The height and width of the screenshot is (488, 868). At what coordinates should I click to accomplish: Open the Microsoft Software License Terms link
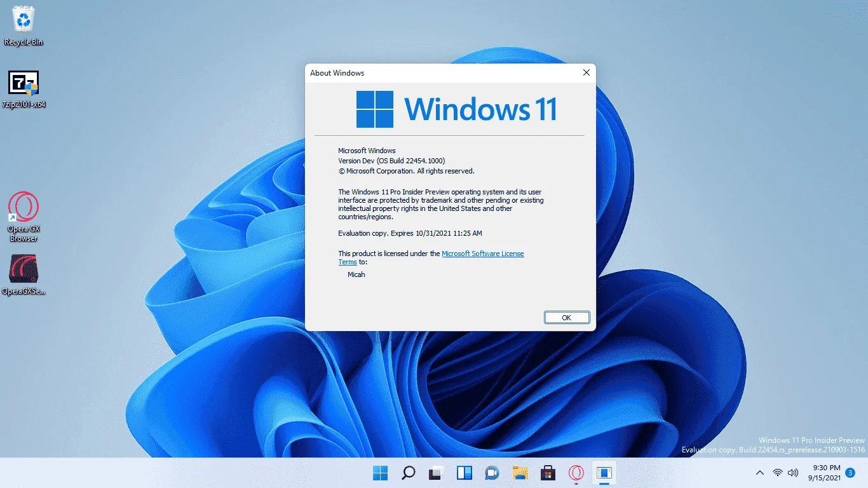click(431, 257)
